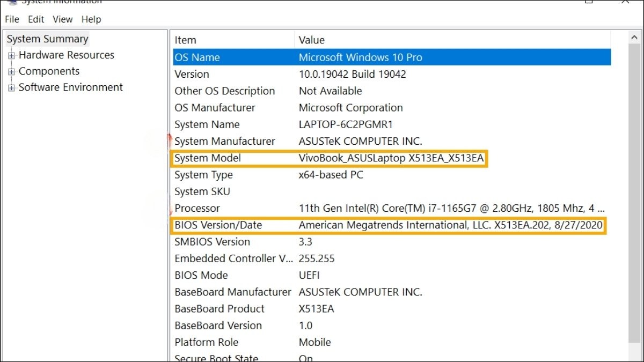Select the Other OS Description row
644x362 pixels.
tap(392, 91)
